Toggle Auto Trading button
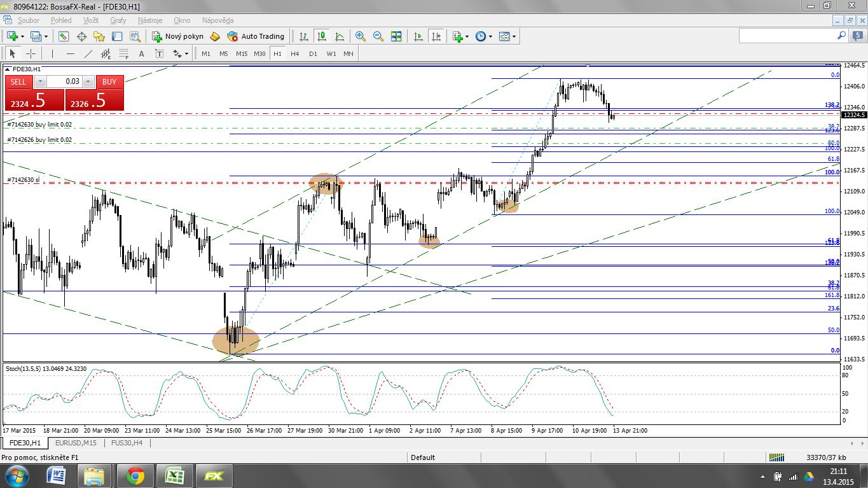The image size is (868, 488). (x=256, y=36)
